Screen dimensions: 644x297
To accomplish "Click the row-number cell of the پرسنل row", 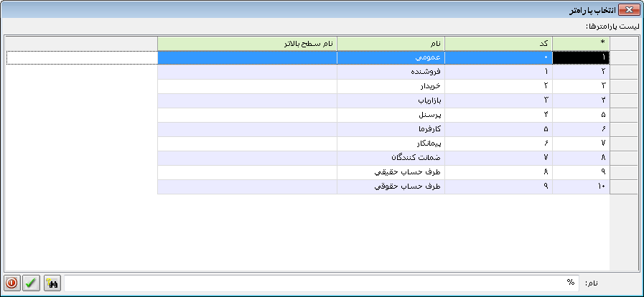I will coord(581,115).
